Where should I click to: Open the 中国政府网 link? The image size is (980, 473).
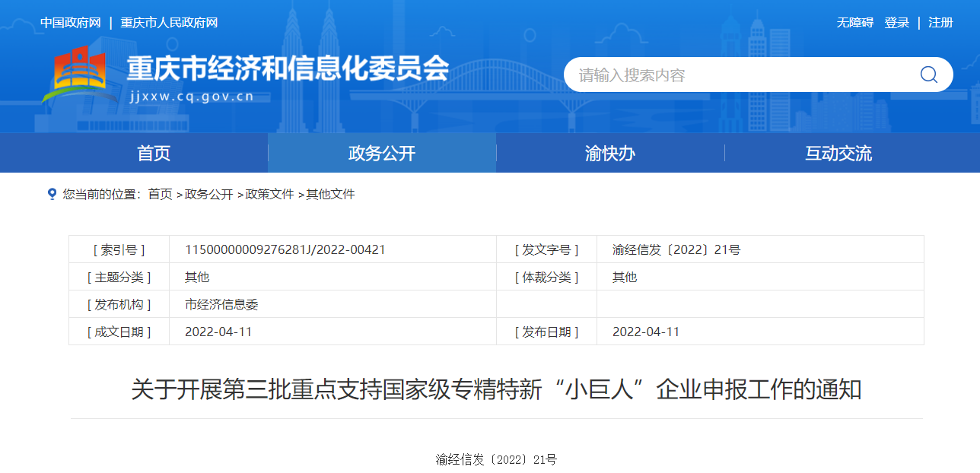[x=71, y=23]
